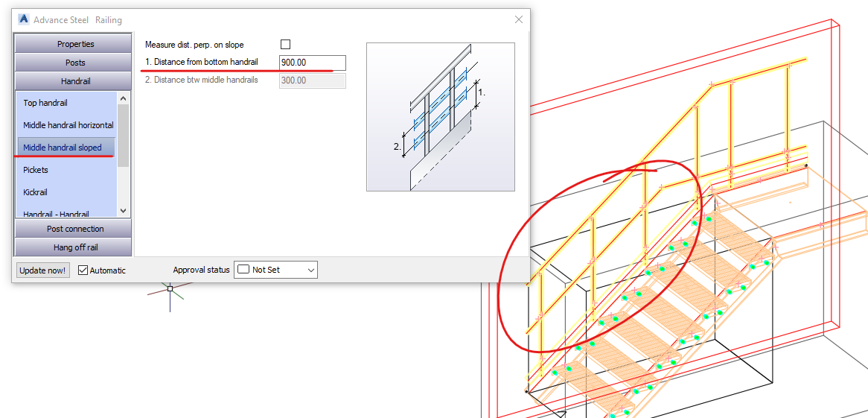Open the Post connection section
Viewport: 868px width, 418px height.
click(73, 229)
